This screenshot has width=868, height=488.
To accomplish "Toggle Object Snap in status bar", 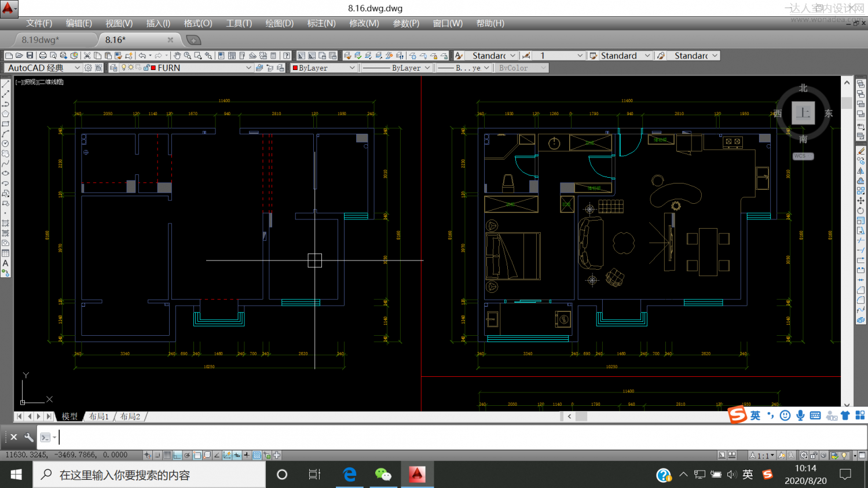I will tap(197, 456).
